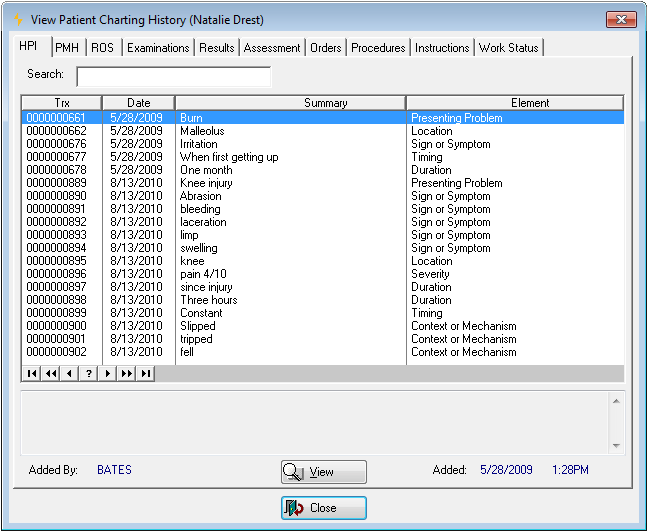Select the Slipped row
Image resolution: width=648 pixels, height=532 pixels.
pos(322,326)
